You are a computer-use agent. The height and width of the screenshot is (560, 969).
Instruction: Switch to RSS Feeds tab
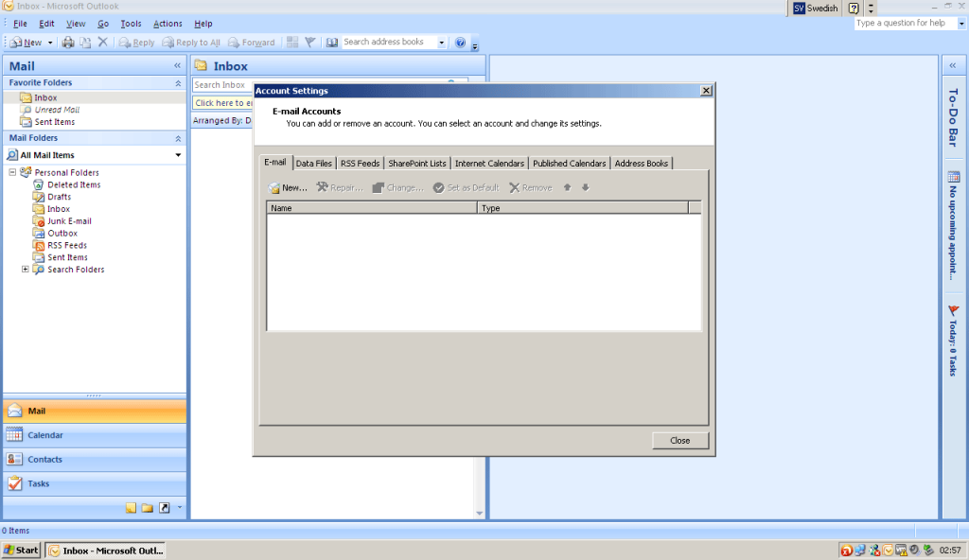[360, 164]
